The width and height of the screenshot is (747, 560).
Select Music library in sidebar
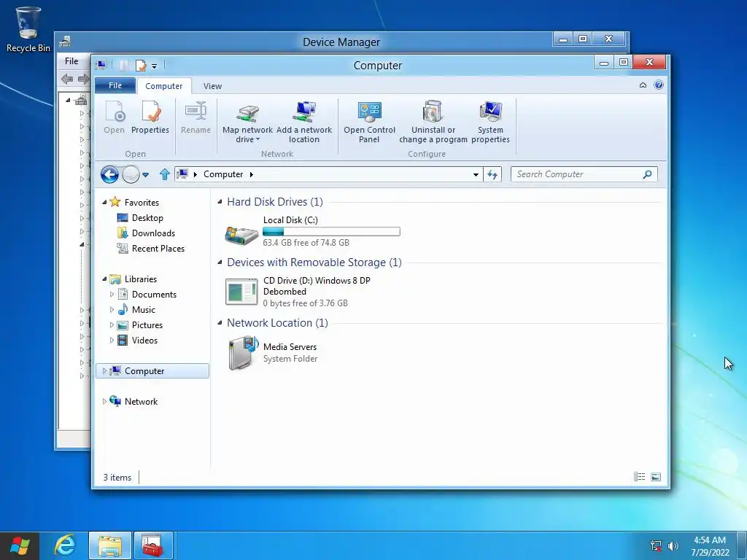coord(144,309)
